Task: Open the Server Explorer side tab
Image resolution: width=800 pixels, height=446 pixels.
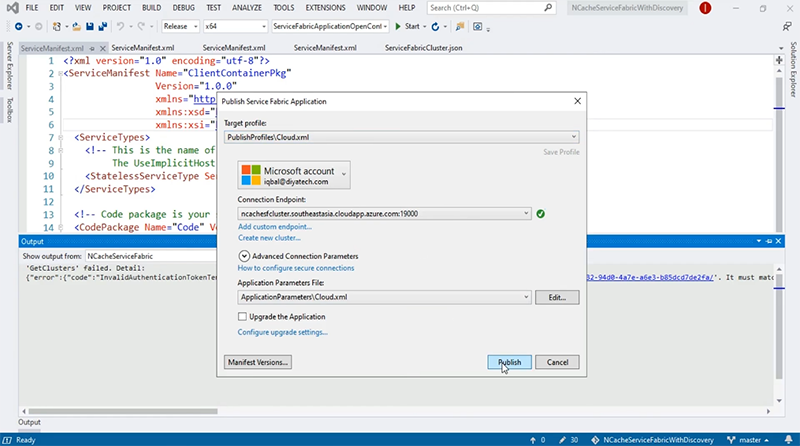Action: point(9,66)
